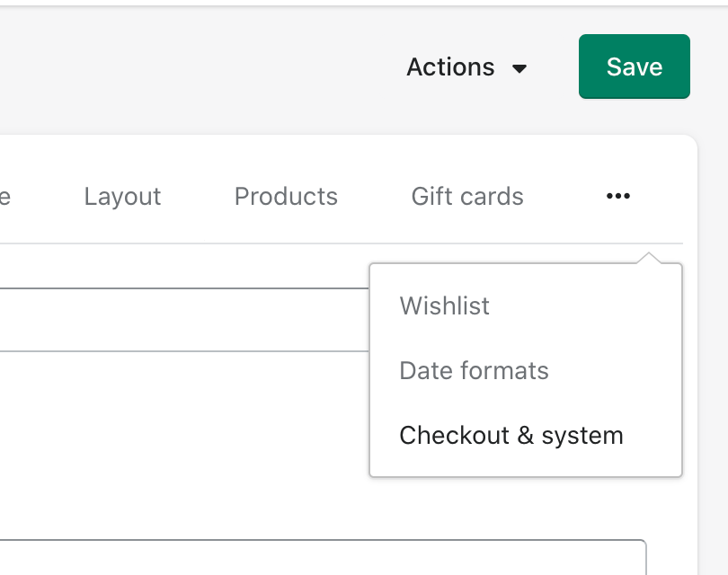
Task: Show Checkout & system translations
Action: pyautogui.click(x=511, y=436)
